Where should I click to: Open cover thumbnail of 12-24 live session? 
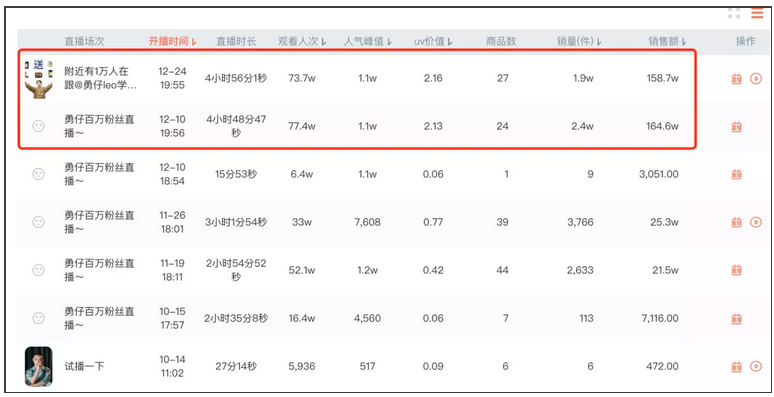pyautogui.click(x=39, y=79)
